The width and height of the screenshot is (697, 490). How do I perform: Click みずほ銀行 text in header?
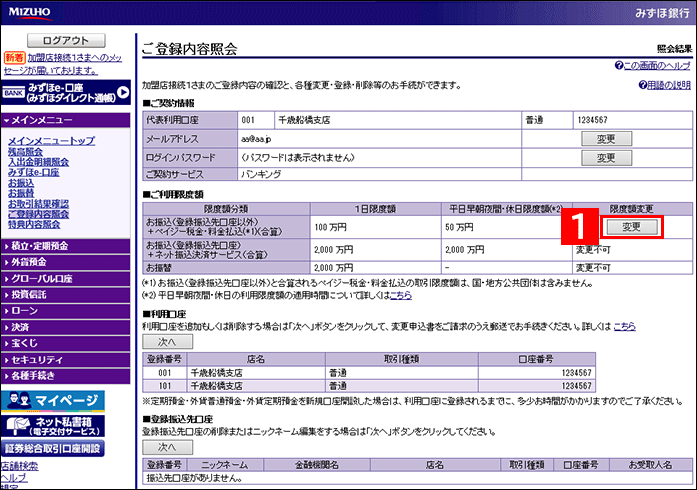662,13
